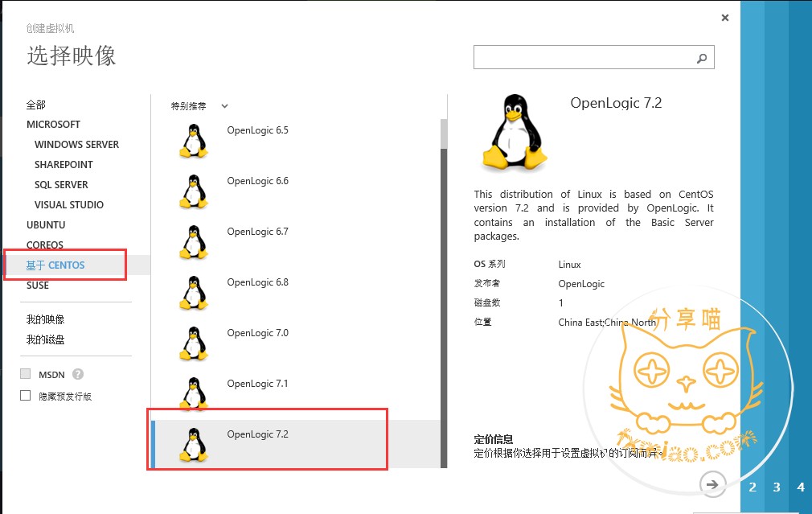812x514 pixels.
Task: Click the OpenLogic 7.0 penguin icon
Action: click(x=194, y=343)
